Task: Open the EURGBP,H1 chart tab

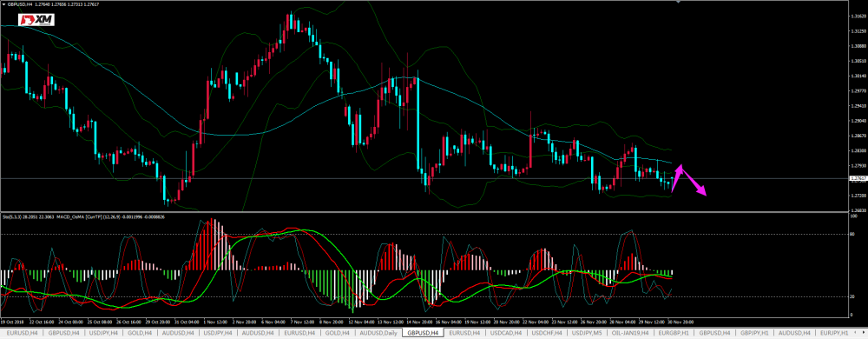Action: [x=674, y=333]
